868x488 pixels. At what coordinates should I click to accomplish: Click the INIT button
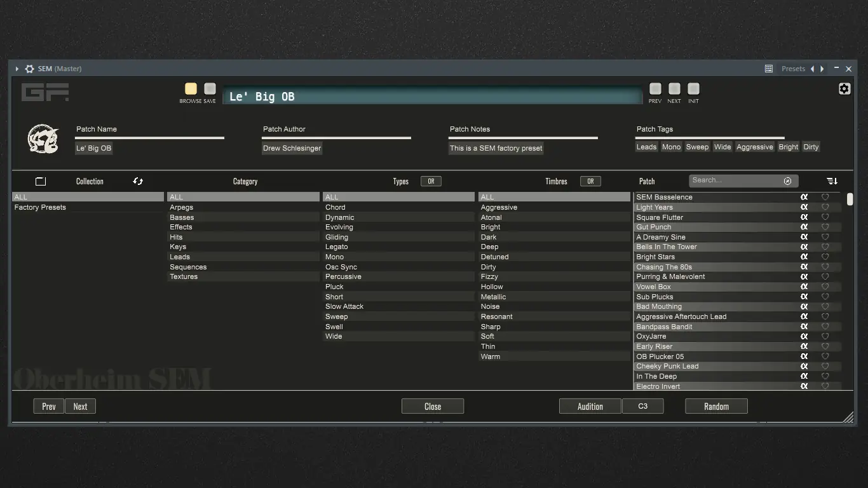coord(693,89)
